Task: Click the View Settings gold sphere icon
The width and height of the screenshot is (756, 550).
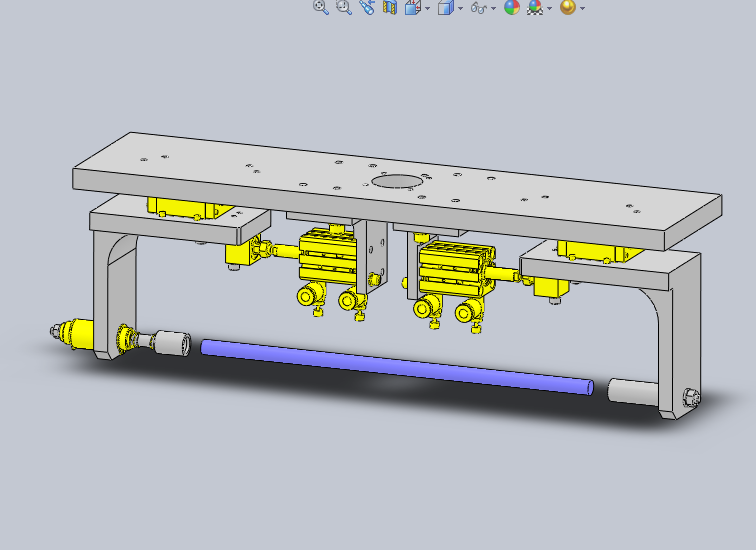Action: tap(567, 7)
